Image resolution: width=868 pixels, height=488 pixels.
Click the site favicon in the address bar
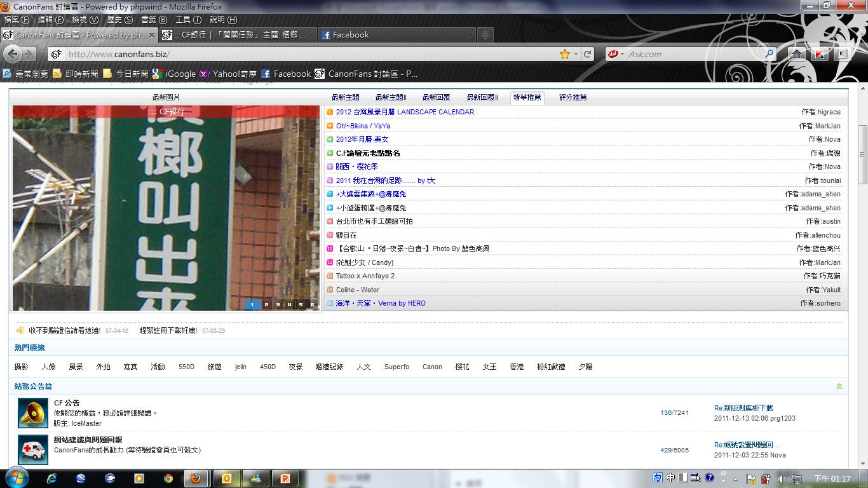click(57, 54)
